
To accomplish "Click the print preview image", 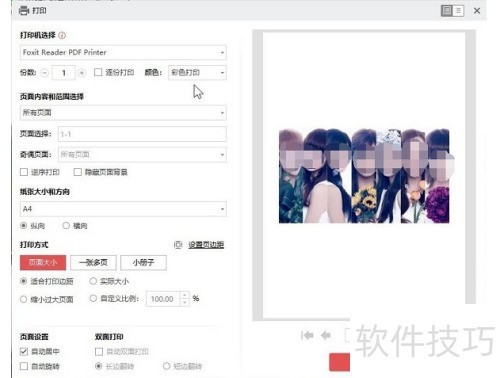I will (364, 176).
